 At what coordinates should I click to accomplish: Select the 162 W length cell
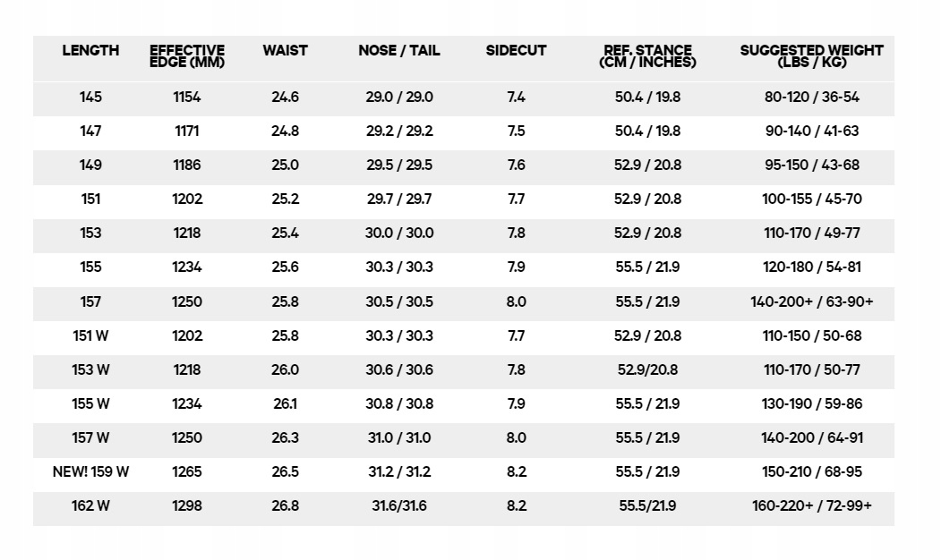tap(90, 505)
